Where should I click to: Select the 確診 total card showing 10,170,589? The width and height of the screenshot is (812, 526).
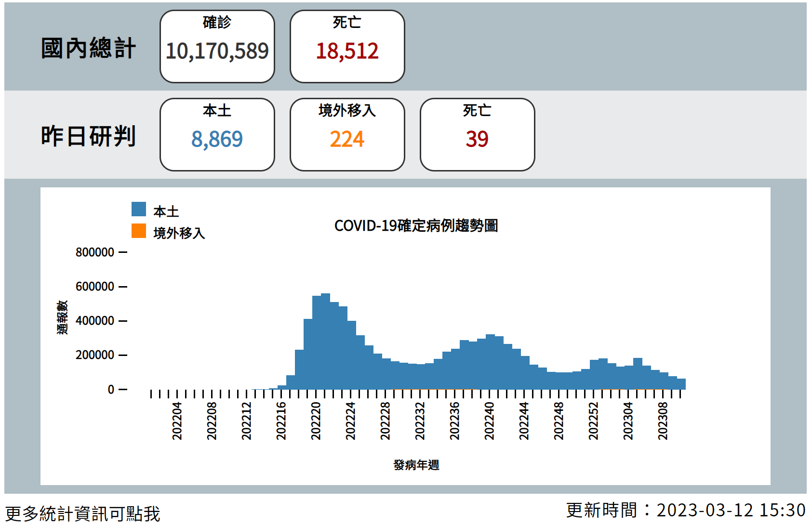pyautogui.click(x=217, y=47)
